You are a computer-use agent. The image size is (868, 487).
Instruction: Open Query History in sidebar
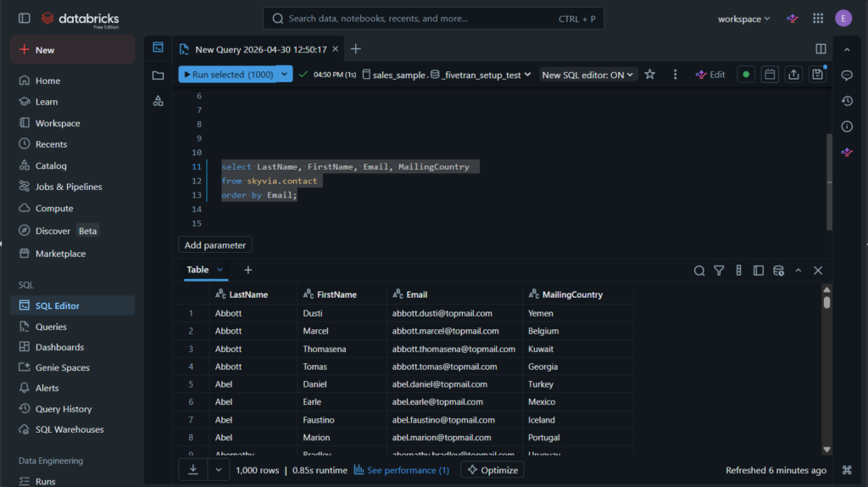coord(72,409)
